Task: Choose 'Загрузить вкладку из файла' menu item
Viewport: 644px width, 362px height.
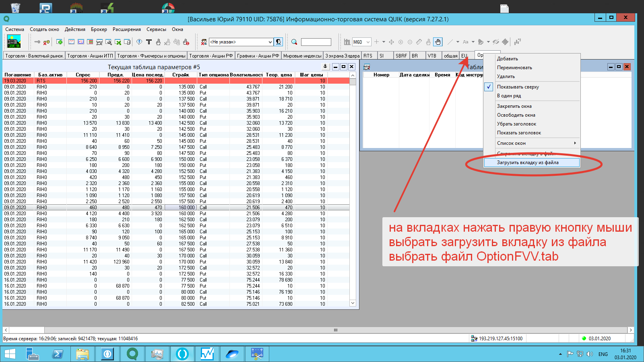Action: [532, 162]
